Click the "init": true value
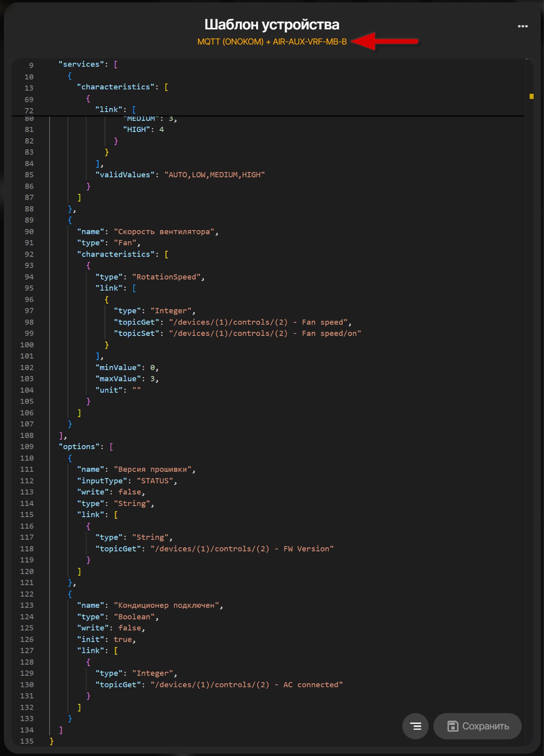This screenshot has width=544, height=756. (x=123, y=639)
